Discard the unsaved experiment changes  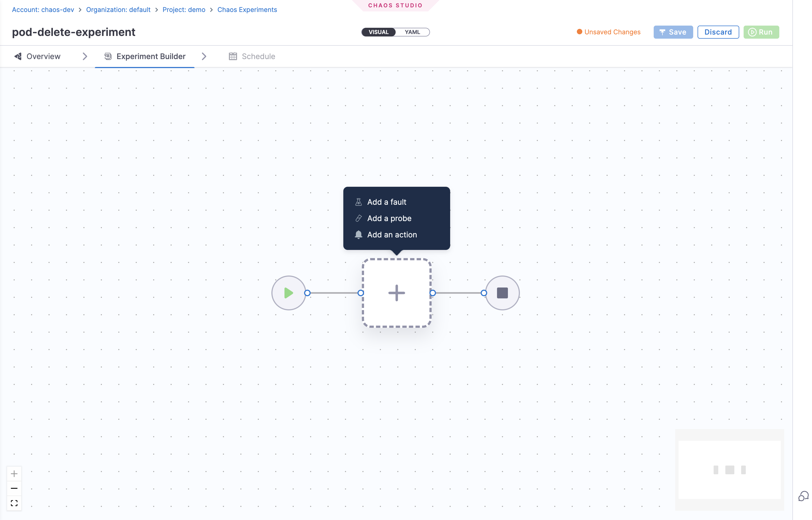[x=718, y=32]
